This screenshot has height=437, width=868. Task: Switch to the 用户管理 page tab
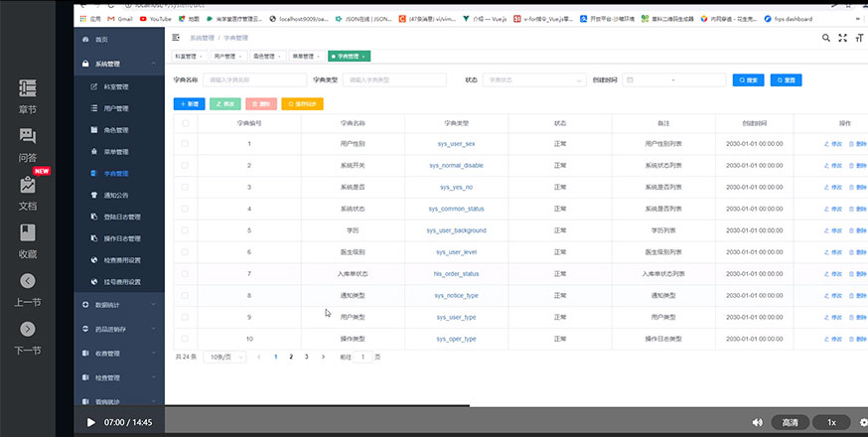[x=228, y=56]
